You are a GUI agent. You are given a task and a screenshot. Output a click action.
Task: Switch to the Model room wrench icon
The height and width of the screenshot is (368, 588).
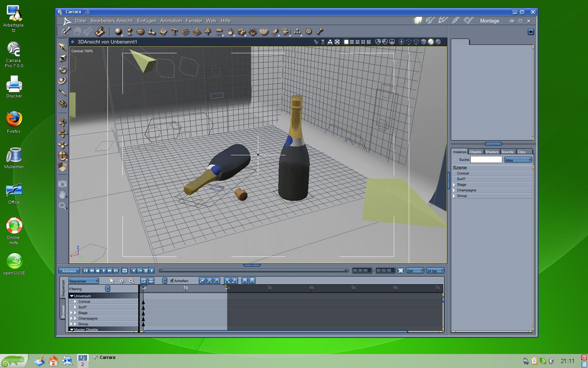(430, 21)
